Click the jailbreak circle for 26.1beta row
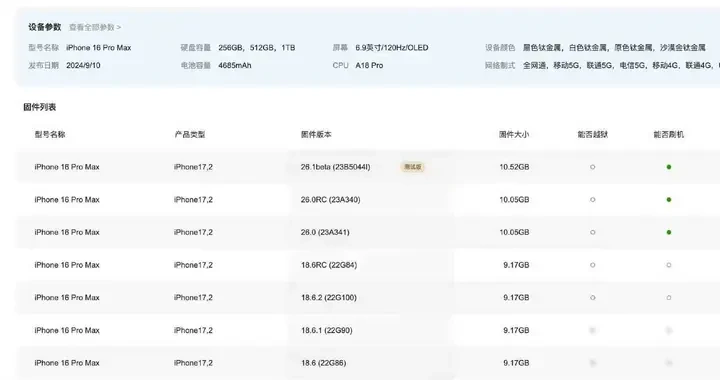The width and height of the screenshot is (720, 380). click(x=592, y=167)
